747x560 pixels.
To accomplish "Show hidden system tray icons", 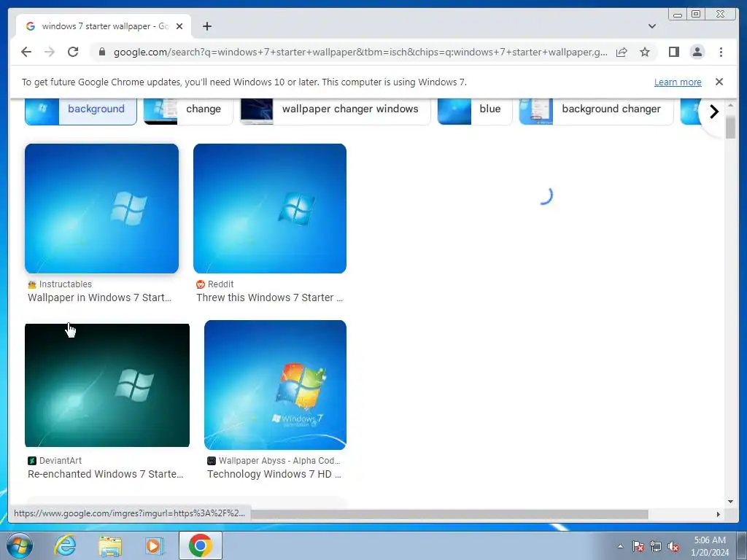I will coord(620,546).
